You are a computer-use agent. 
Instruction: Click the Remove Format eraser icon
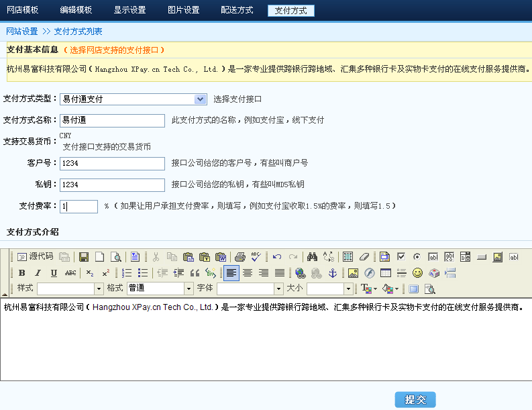[364, 257]
